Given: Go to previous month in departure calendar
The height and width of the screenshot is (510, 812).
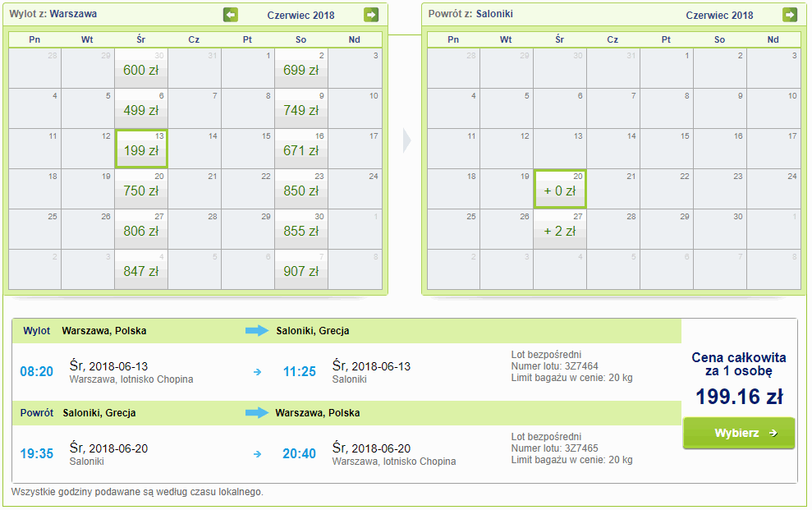Looking at the screenshot, I should tap(231, 15).
